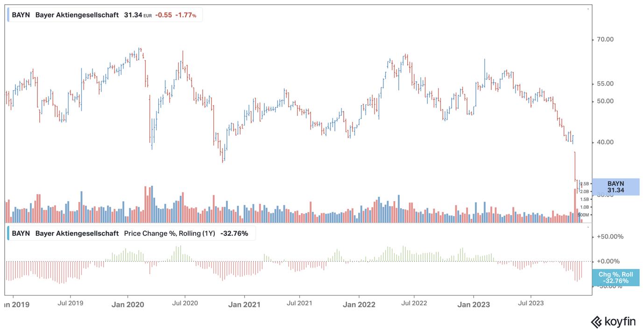644x333 pixels.
Task: Click Bayer Aktiengesellschaft name in lower legend
Action: pyautogui.click(x=77, y=233)
